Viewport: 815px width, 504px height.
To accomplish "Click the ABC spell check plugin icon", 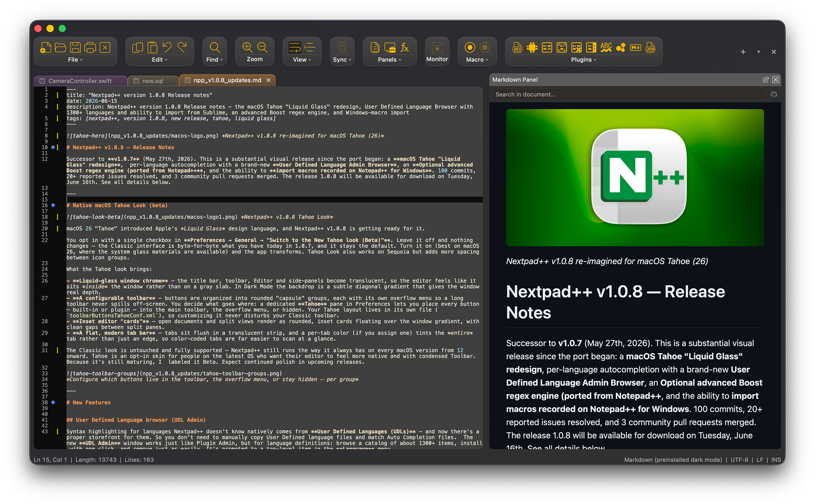I will pyautogui.click(x=606, y=48).
